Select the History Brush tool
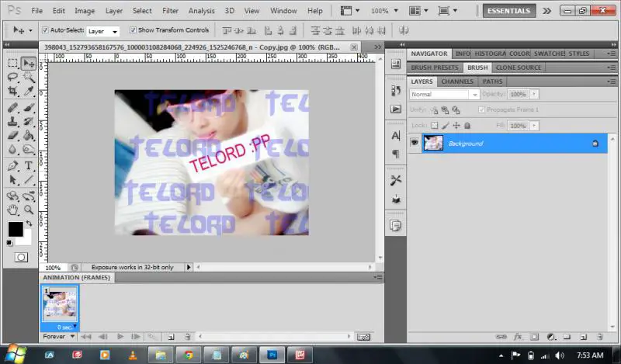Screen dimensions: 621x364 click(x=29, y=122)
